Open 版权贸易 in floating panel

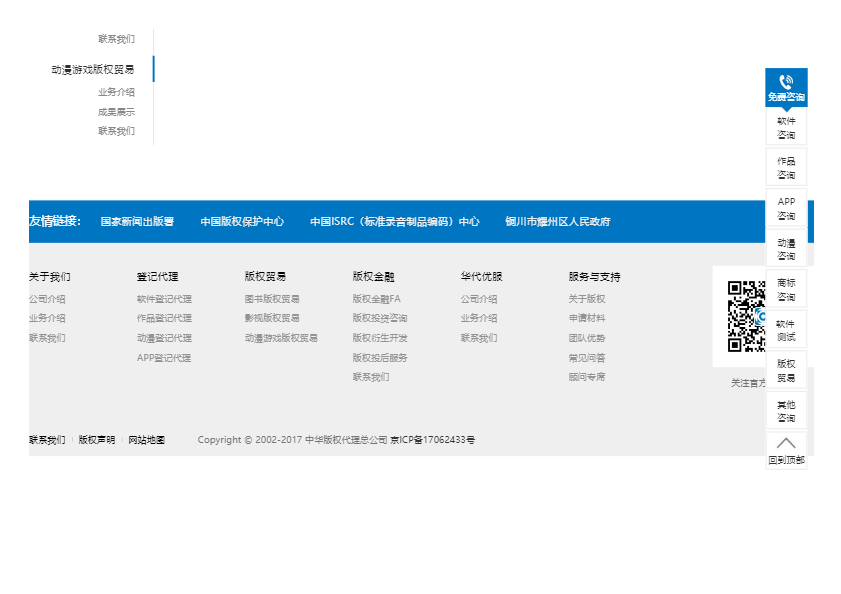(x=786, y=370)
